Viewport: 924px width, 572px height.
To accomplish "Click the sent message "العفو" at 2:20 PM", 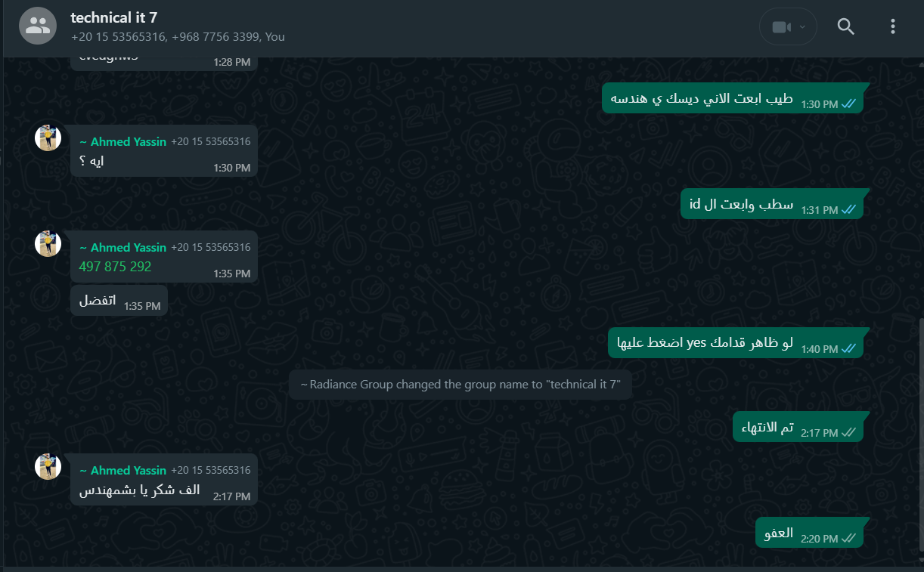I will (x=809, y=533).
